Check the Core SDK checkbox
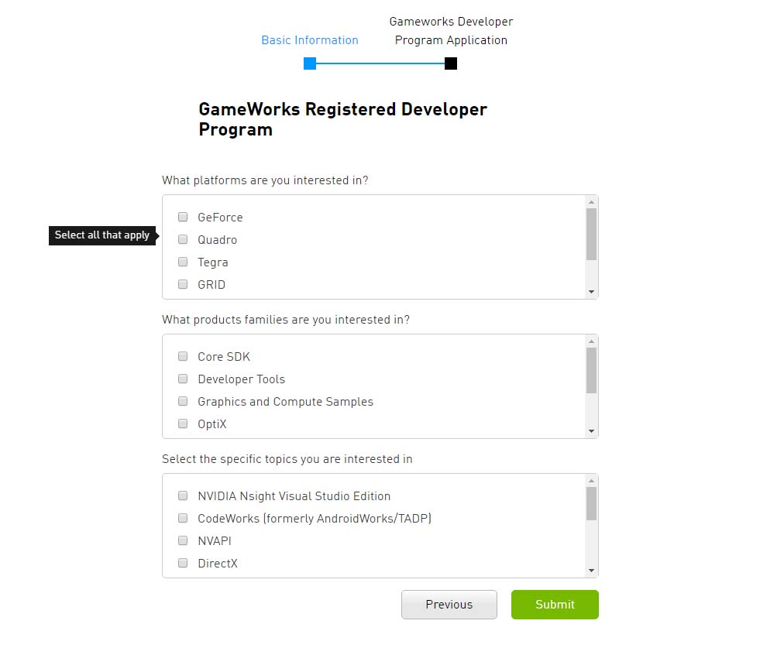 tap(183, 356)
